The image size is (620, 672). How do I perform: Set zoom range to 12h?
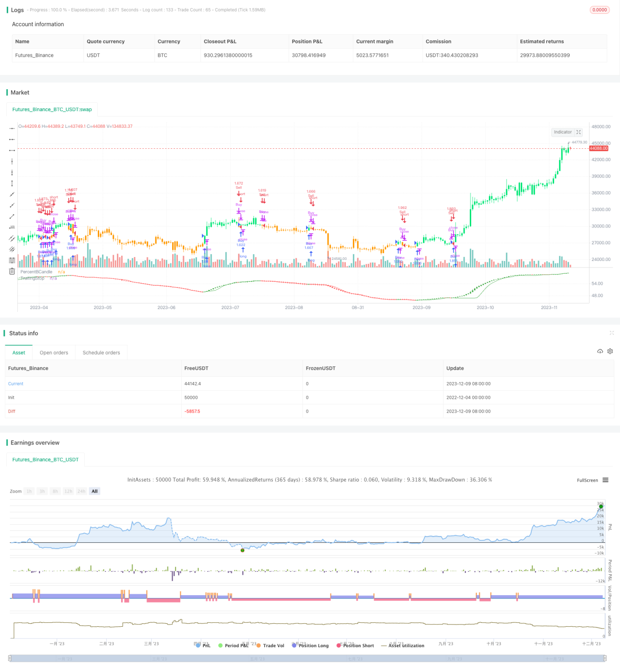[68, 491]
